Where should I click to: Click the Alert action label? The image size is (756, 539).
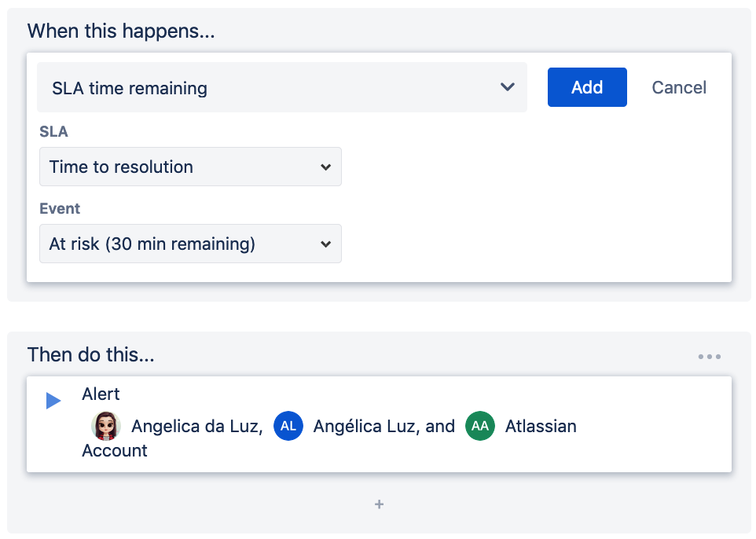click(x=101, y=393)
